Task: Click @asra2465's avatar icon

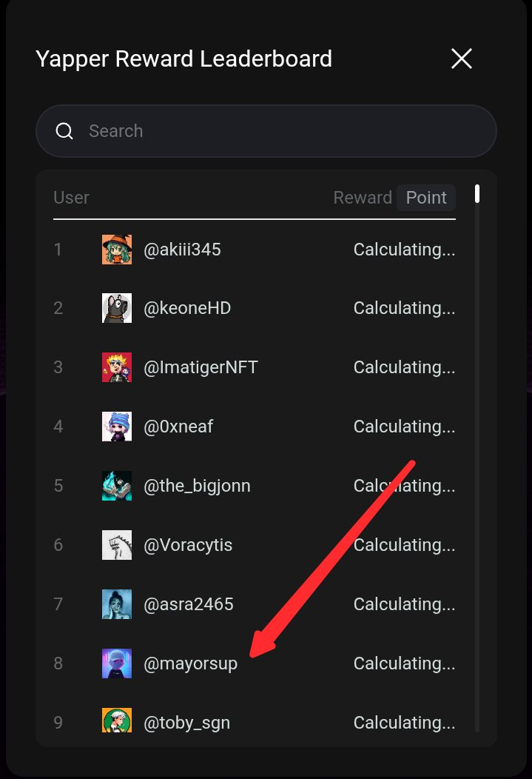Action: [117, 604]
